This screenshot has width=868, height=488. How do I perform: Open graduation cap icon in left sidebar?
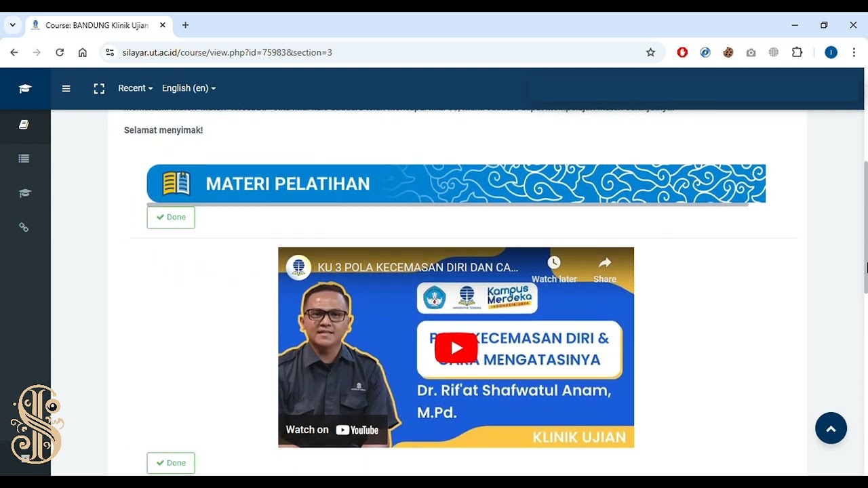point(25,193)
